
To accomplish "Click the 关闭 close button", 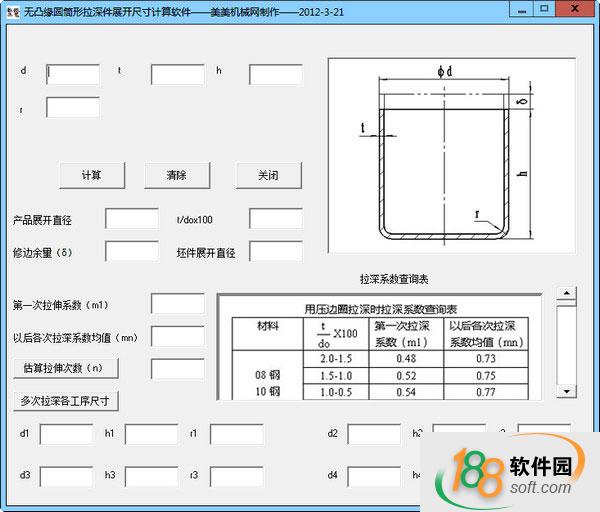I will [269, 175].
